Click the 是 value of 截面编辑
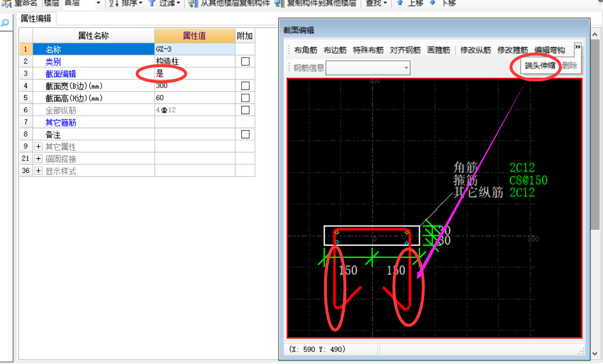The height and width of the screenshot is (364, 603). click(160, 74)
